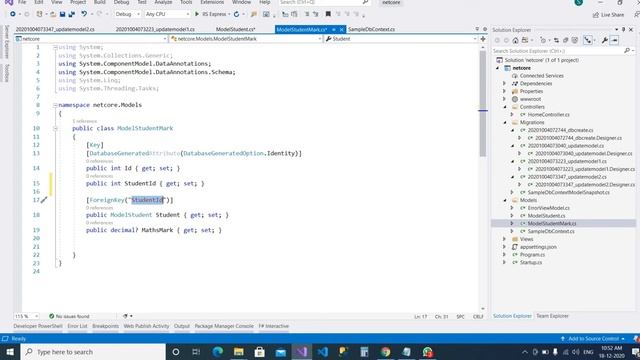This screenshot has width=640, height=360.
Task: Click the Windows taskbar search box
Action: coord(93,352)
